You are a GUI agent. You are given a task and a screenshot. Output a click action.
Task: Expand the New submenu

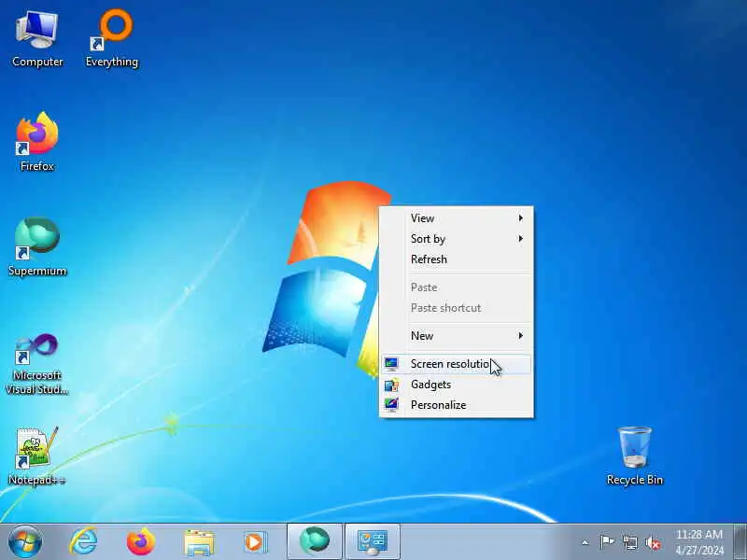(456, 336)
